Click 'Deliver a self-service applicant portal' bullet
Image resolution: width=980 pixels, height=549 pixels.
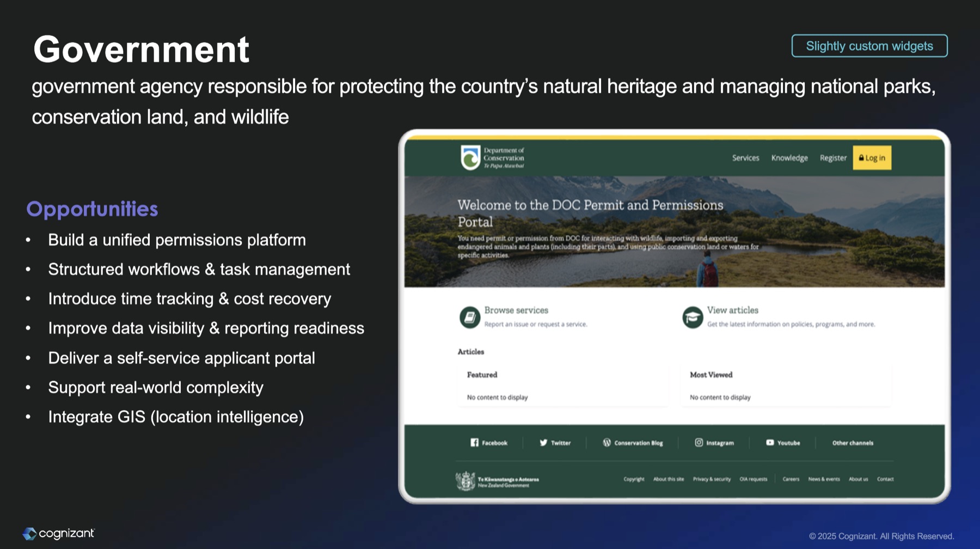tap(181, 358)
